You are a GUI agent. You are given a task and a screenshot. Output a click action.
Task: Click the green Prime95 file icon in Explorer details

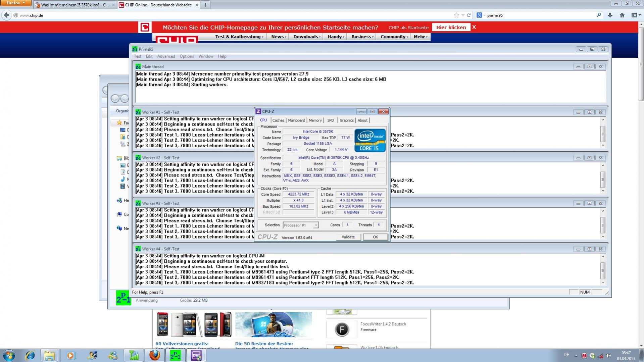click(x=123, y=298)
